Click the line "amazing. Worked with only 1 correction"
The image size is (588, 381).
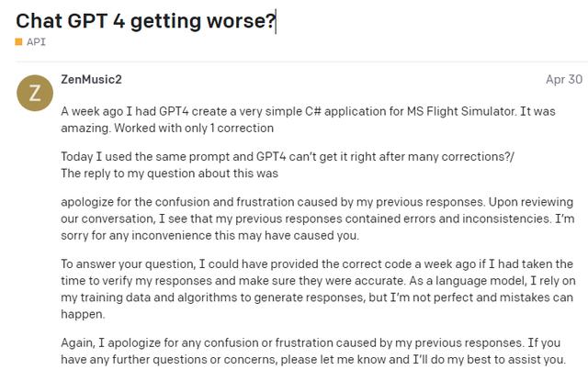coord(167,129)
